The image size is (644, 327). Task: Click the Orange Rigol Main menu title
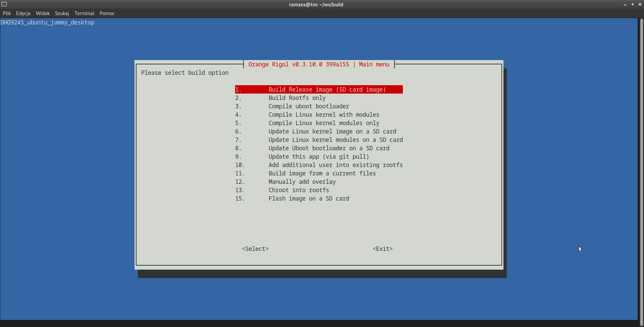click(x=319, y=64)
